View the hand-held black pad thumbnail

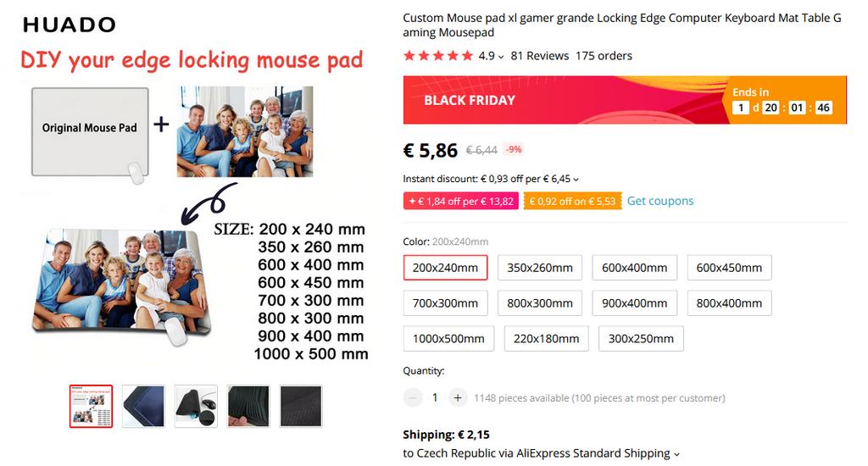coord(248,406)
